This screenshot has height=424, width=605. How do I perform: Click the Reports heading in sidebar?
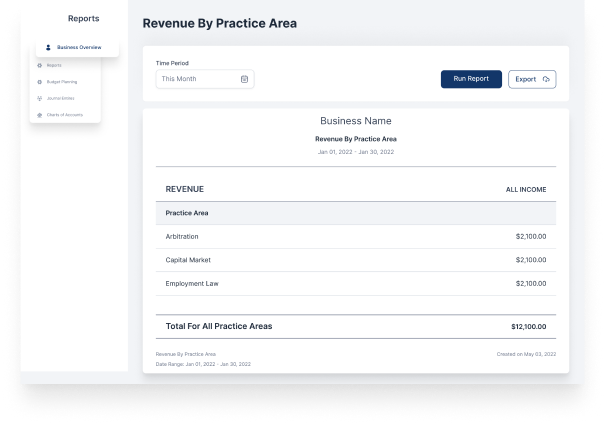(83, 19)
